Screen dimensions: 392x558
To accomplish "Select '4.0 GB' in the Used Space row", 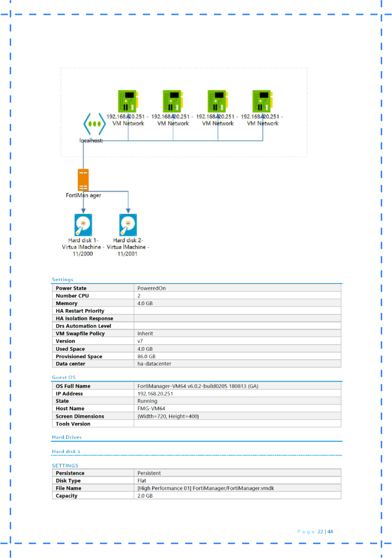I will [x=145, y=349].
